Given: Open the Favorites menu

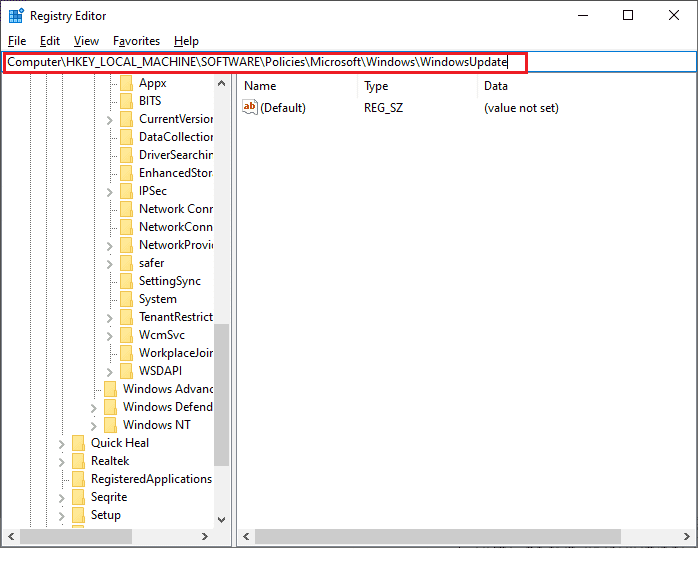Looking at the screenshot, I should pos(136,41).
